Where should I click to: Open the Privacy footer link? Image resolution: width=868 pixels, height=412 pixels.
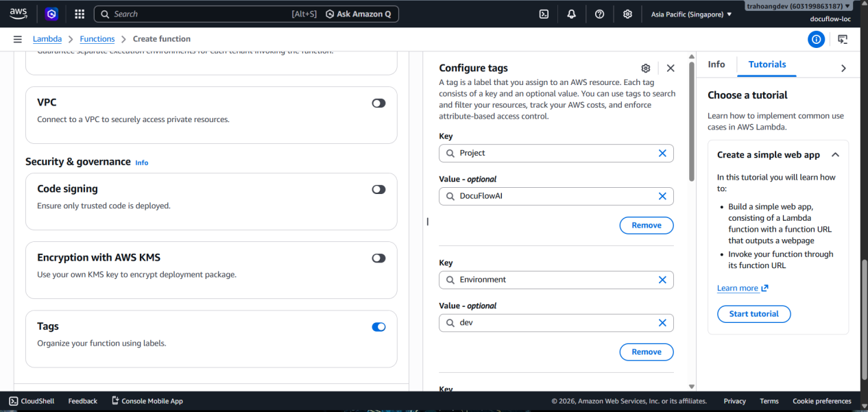[x=734, y=401]
